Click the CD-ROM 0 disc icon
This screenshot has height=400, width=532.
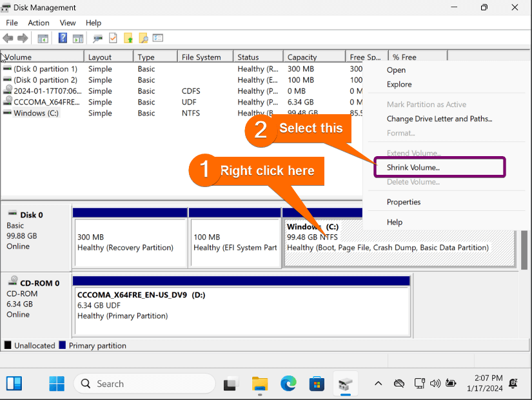click(x=13, y=281)
